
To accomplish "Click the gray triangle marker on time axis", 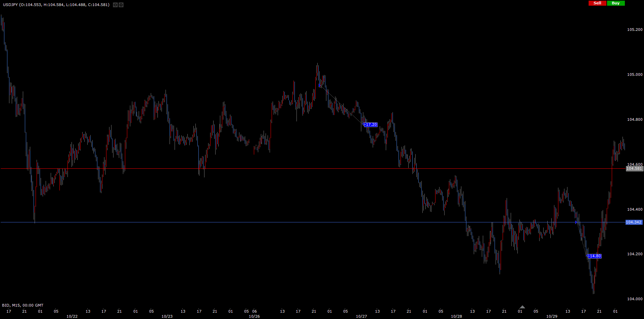I will (522, 307).
